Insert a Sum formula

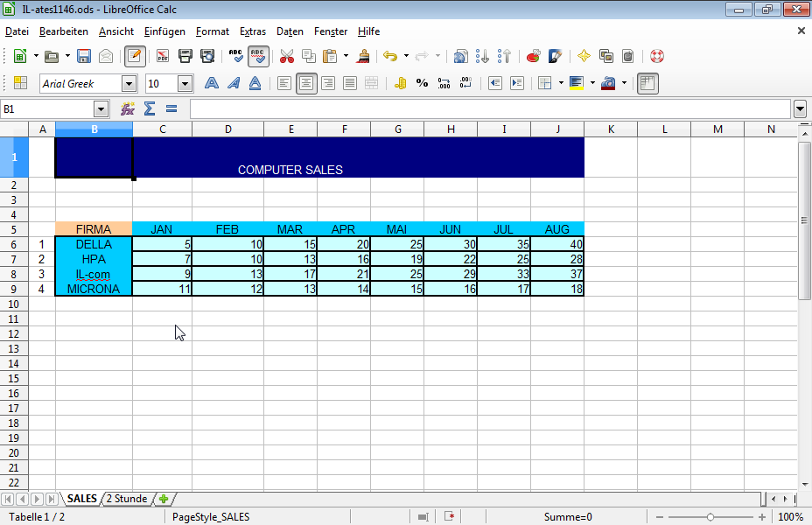pos(149,108)
